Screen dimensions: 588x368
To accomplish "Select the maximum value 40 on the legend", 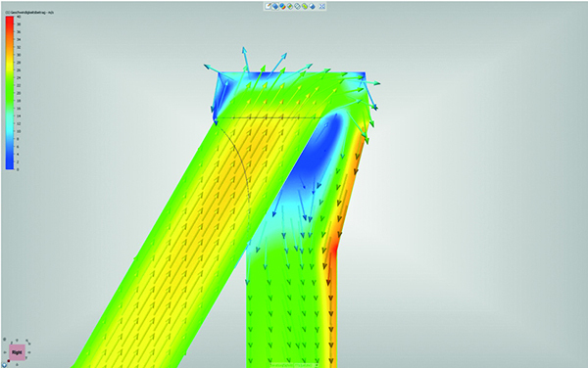I will (19, 17).
